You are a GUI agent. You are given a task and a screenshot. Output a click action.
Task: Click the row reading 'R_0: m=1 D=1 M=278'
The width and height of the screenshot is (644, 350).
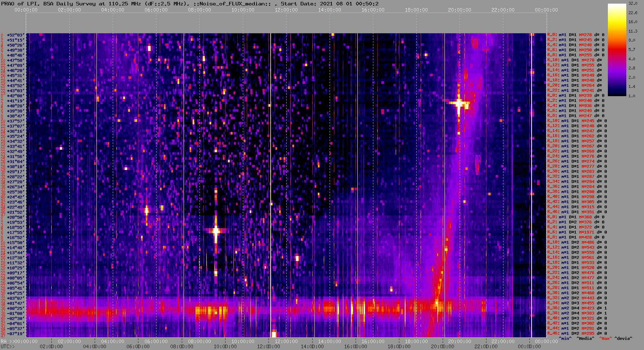pyautogui.click(x=575, y=35)
